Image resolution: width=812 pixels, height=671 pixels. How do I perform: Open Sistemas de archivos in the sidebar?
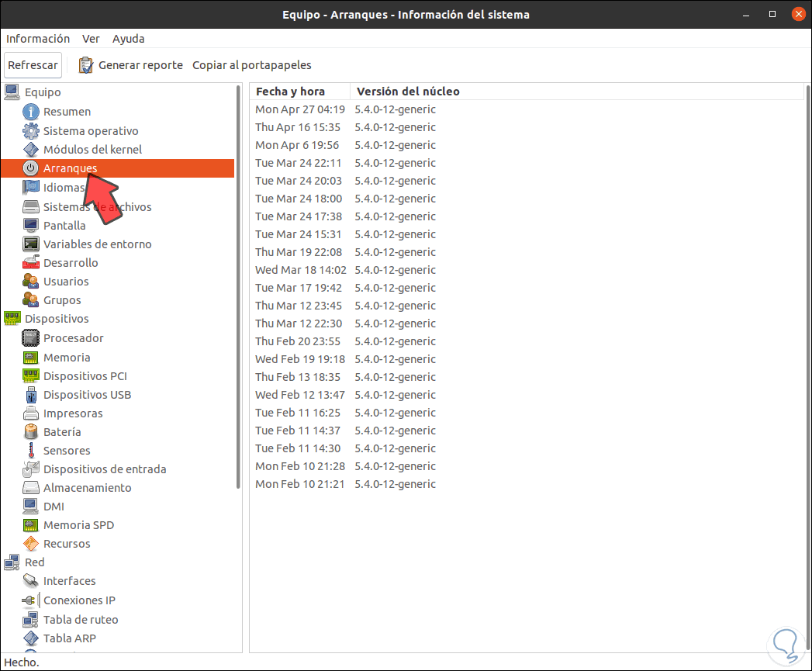(98, 207)
